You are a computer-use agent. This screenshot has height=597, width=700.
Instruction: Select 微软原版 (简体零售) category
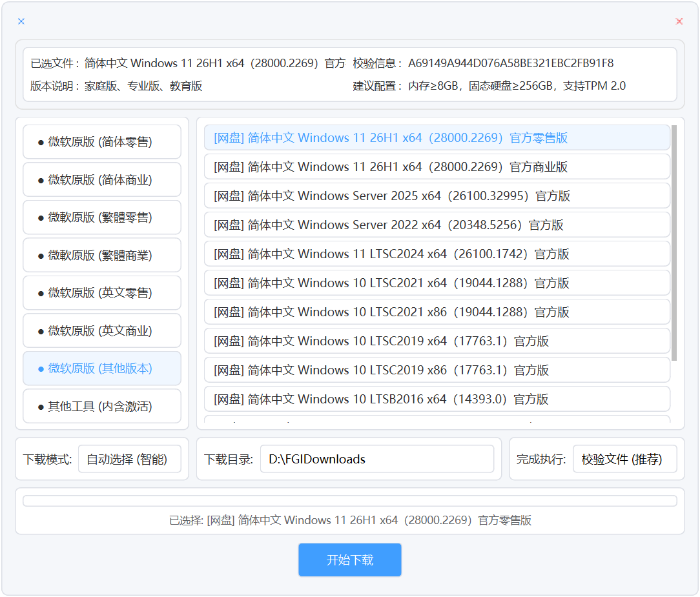pos(102,142)
